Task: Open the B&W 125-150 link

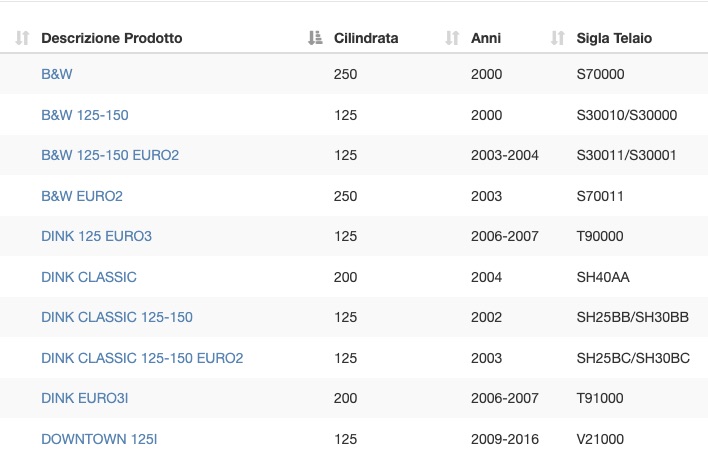Action: tap(85, 115)
